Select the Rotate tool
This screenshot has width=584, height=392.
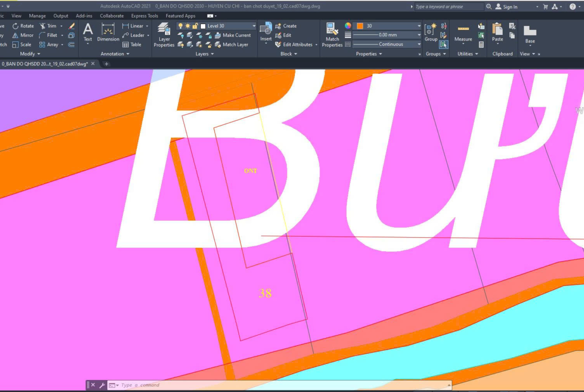click(23, 26)
